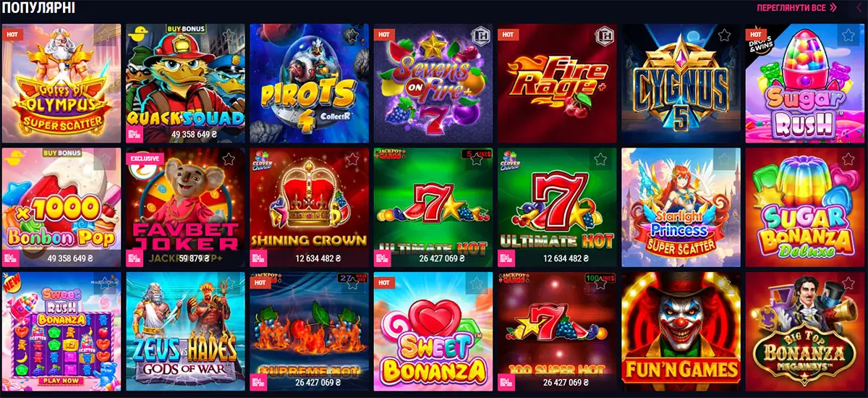Click the star icon on Pirots 4
The height and width of the screenshot is (398, 868).
pos(352,35)
